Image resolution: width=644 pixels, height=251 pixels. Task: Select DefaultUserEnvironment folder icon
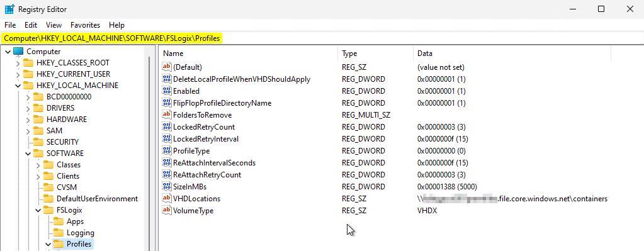[x=49, y=199]
